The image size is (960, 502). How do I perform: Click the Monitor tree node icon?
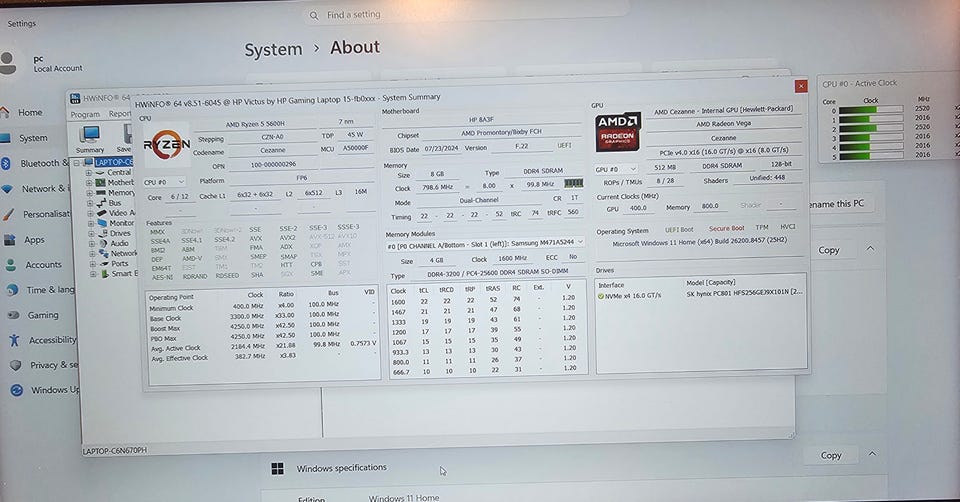click(x=102, y=223)
